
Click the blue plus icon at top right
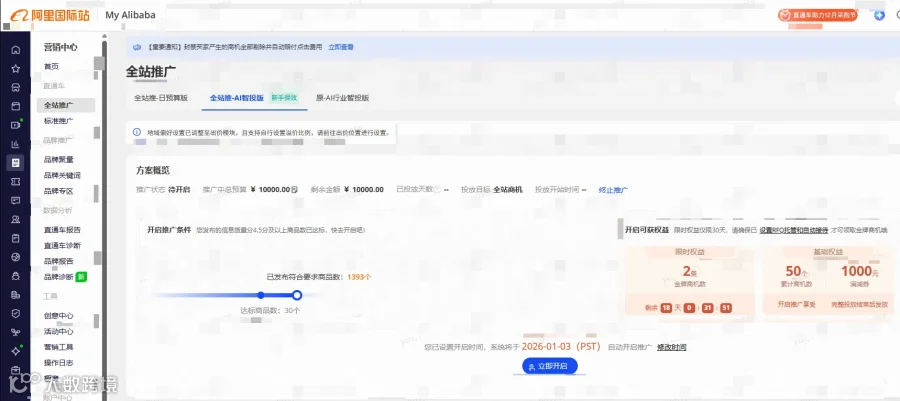click(879, 15)
